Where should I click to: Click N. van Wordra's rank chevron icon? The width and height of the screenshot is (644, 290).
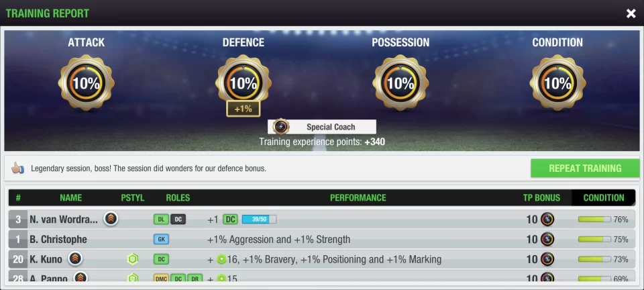tap(111, 219)
